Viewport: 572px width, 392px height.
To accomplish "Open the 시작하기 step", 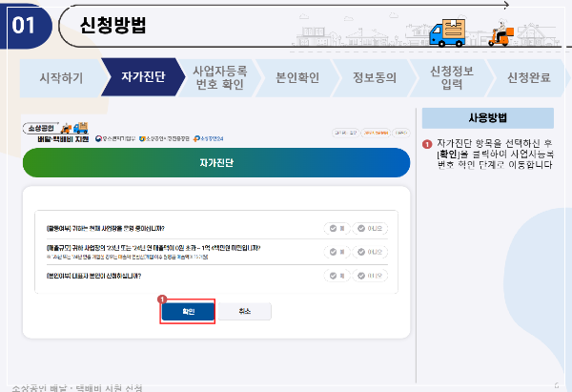I will click(61, 78).
